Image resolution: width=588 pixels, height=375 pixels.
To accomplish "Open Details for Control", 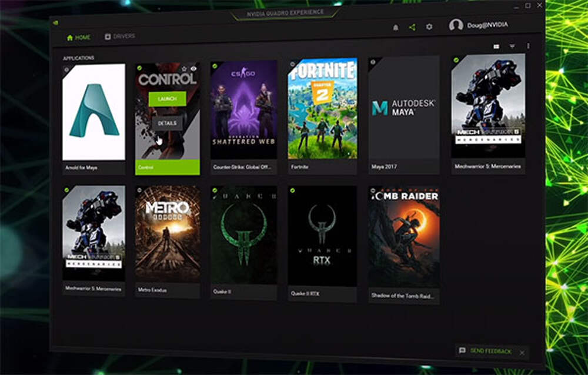I will point(167,123).
